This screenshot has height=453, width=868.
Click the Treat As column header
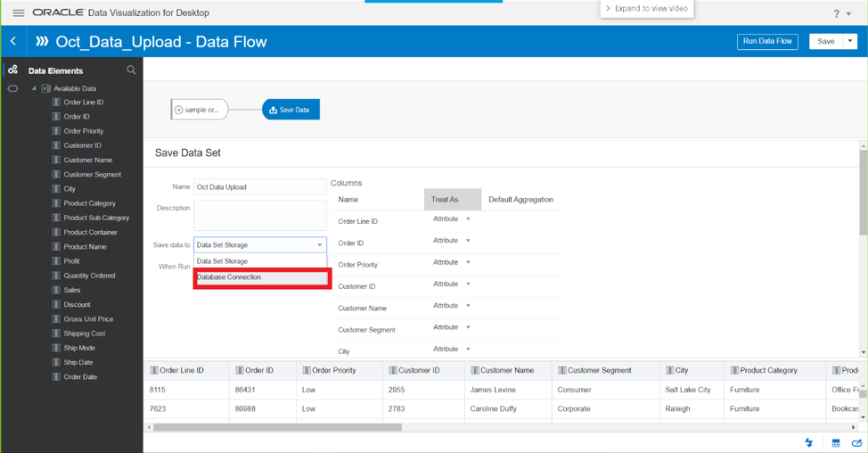(453, 200)
